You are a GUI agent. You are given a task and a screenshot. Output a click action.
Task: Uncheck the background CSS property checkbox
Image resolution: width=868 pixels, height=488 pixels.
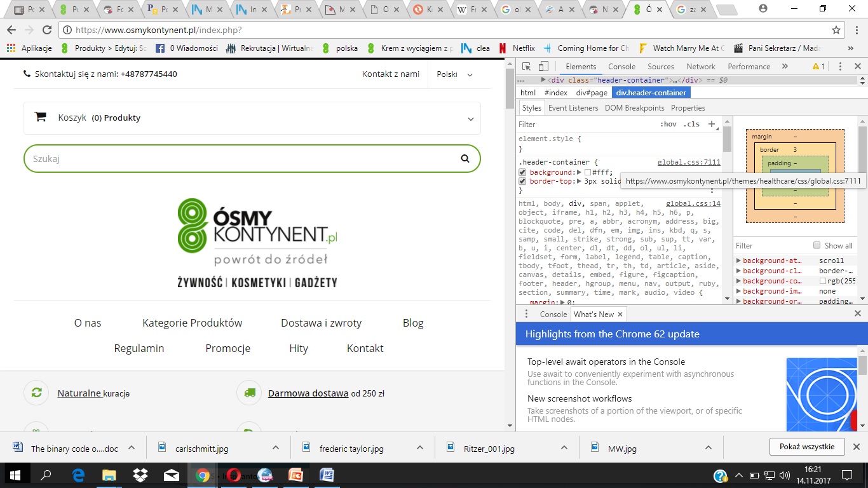coord(522,172)
